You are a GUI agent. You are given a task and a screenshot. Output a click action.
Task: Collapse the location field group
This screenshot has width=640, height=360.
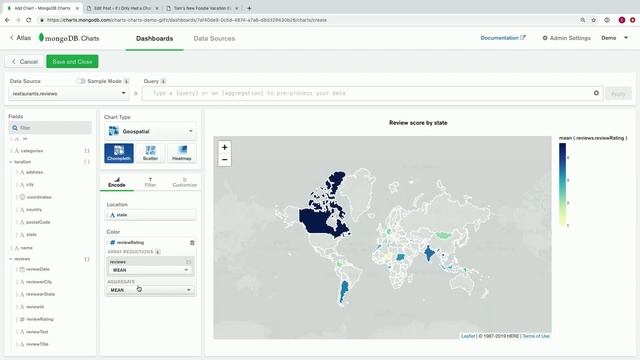coord(11,162)
